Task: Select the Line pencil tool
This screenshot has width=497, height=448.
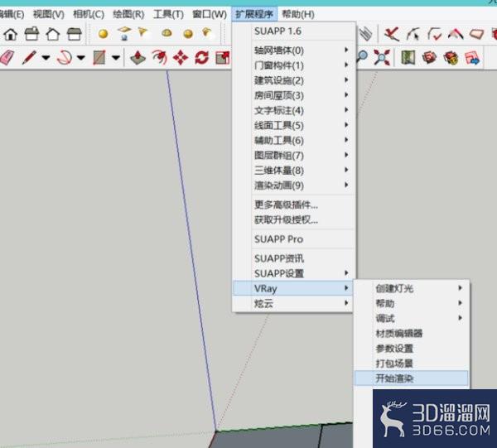Action: (29, 58)
